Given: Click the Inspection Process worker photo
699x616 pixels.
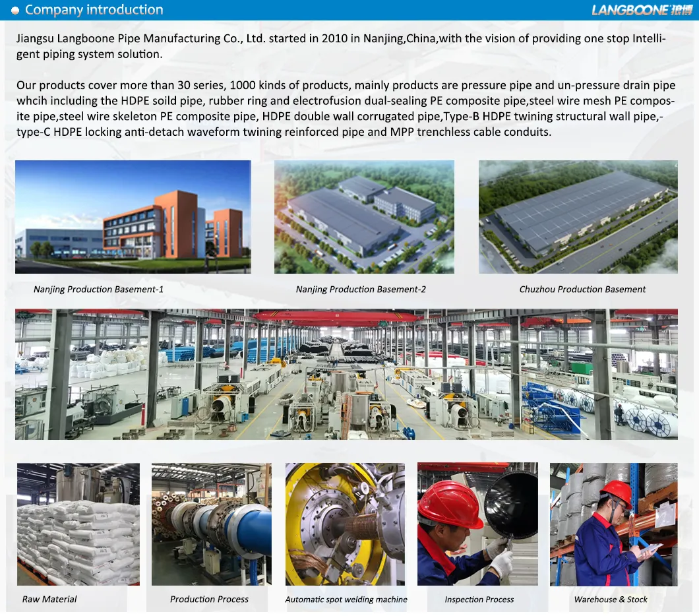Looking at the screenshot, I should click(477, 524).
